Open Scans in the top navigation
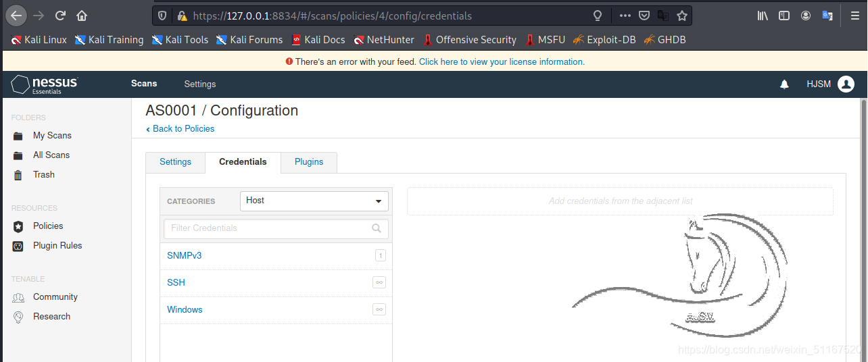Image resolution: width=868 pixels, height=362 pixels. pos(144,84)
